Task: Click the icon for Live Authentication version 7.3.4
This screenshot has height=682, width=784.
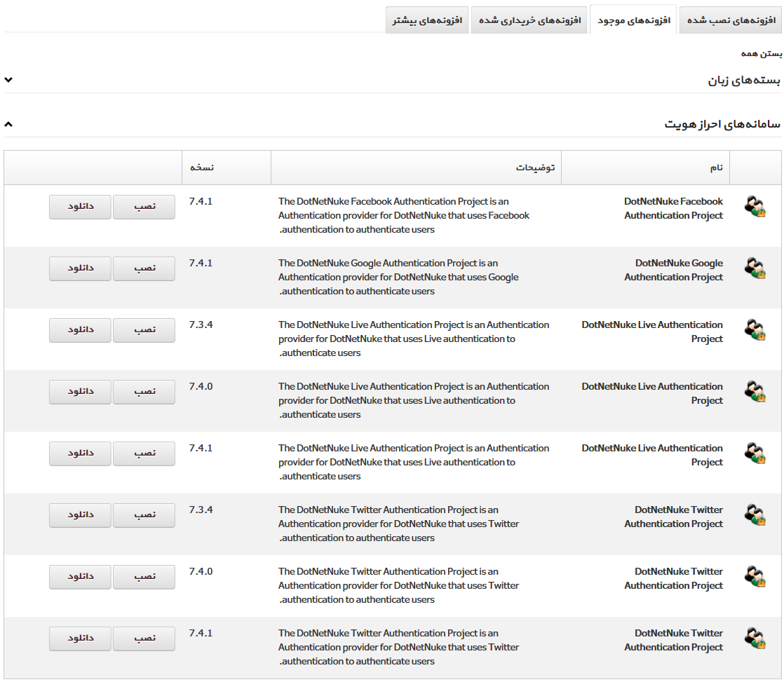Action: (755, 330)
